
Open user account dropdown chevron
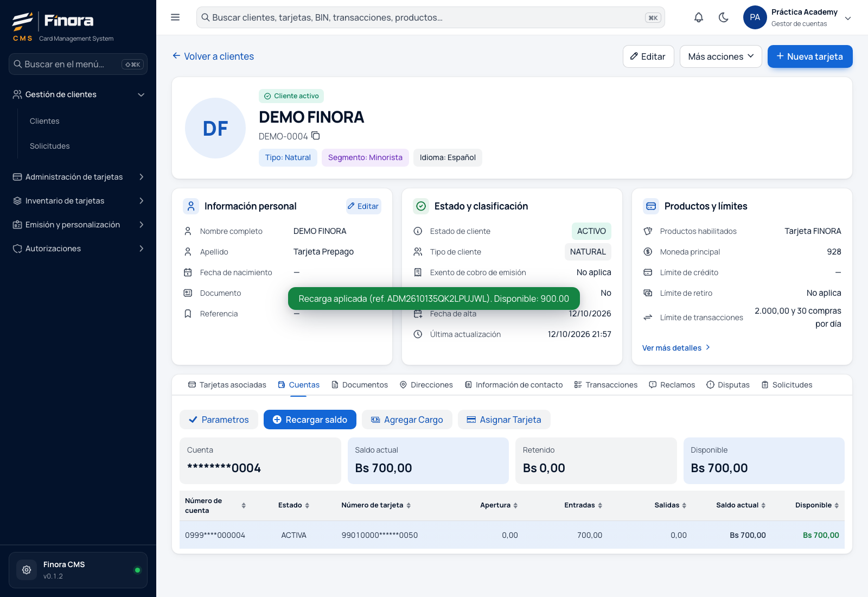click(x=848, y=18)
